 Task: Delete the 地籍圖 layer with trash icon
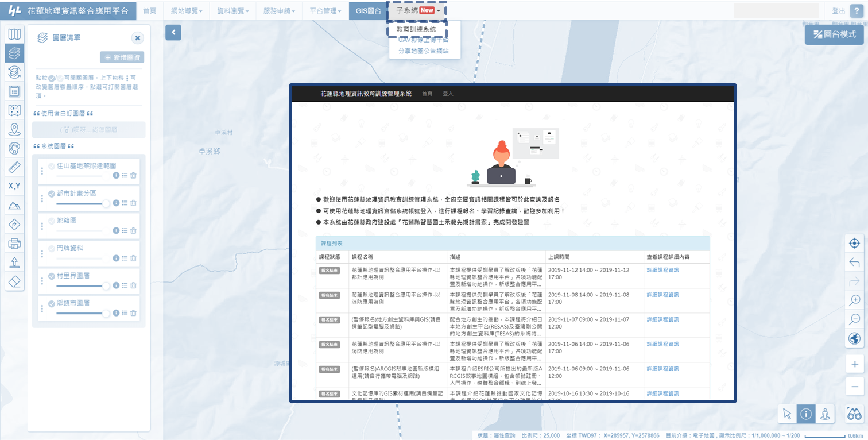click(134, 230)
